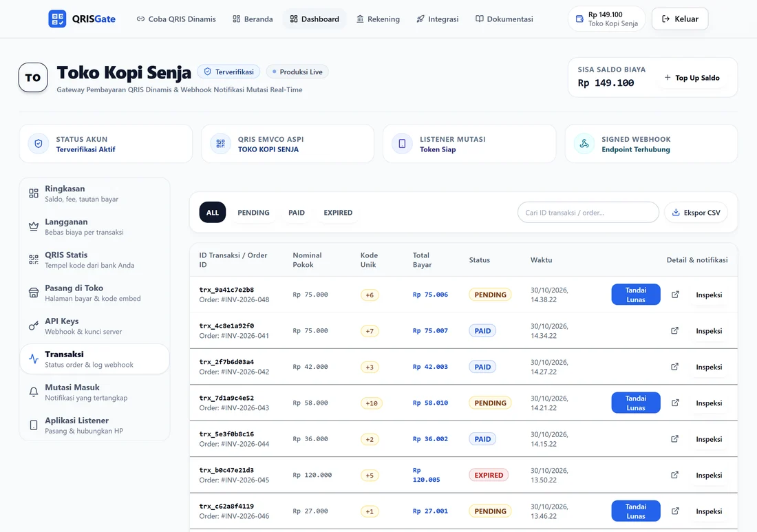Viewport: 757px width, 532px height.
Task: Click total Rp 75.006
Action: tap(430, 295)
